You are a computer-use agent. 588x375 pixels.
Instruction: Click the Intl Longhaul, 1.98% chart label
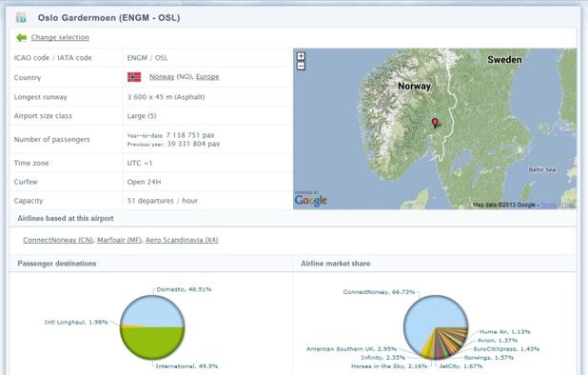pyautogui.click(x=76, y=322)
